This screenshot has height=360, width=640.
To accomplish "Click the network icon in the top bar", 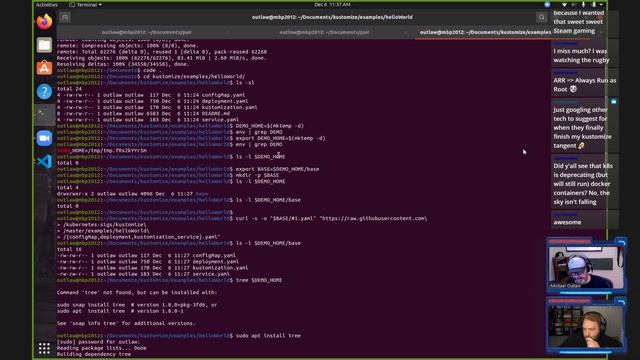I will [564, 4].
